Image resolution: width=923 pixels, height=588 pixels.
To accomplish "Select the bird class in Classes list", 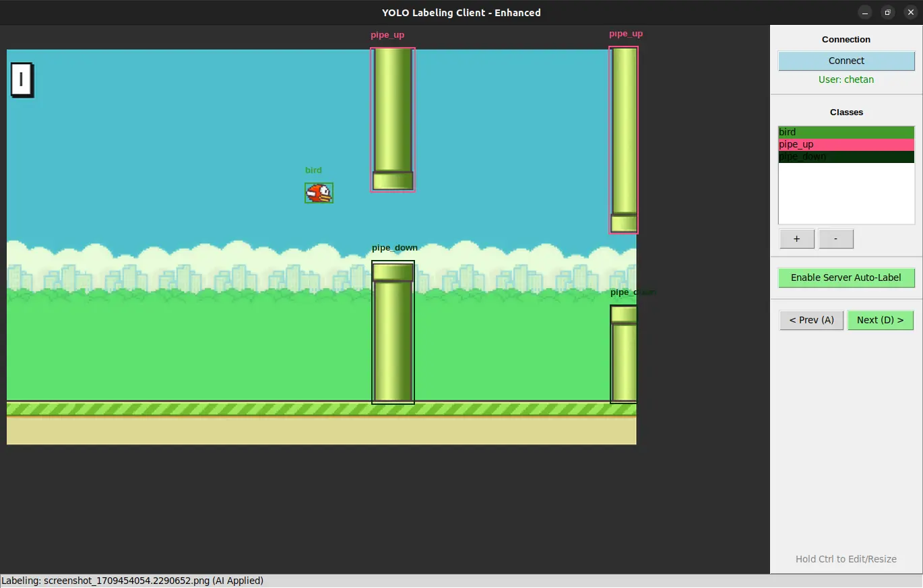I will coord(846,132).
